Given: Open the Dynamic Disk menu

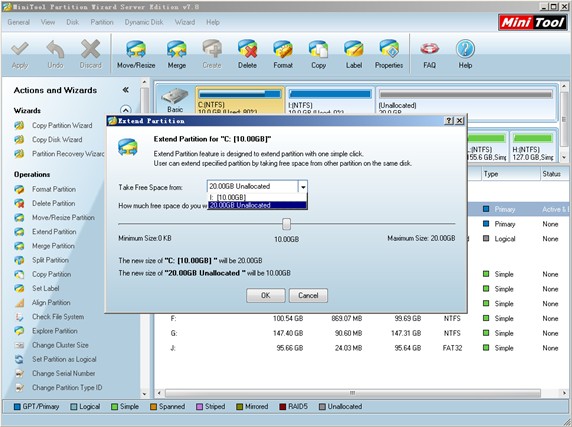Looking at the screenshot, I should [144, 22].
